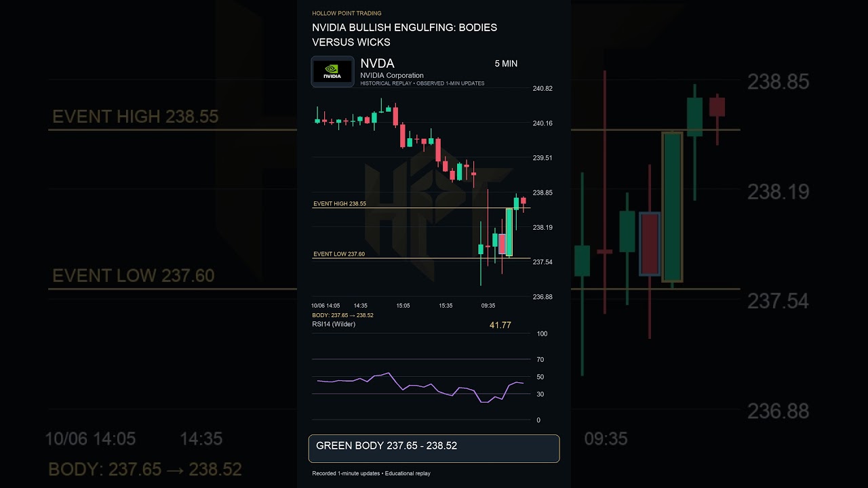Click the large background EVENT LOW 237.60 text

[134, 276]
